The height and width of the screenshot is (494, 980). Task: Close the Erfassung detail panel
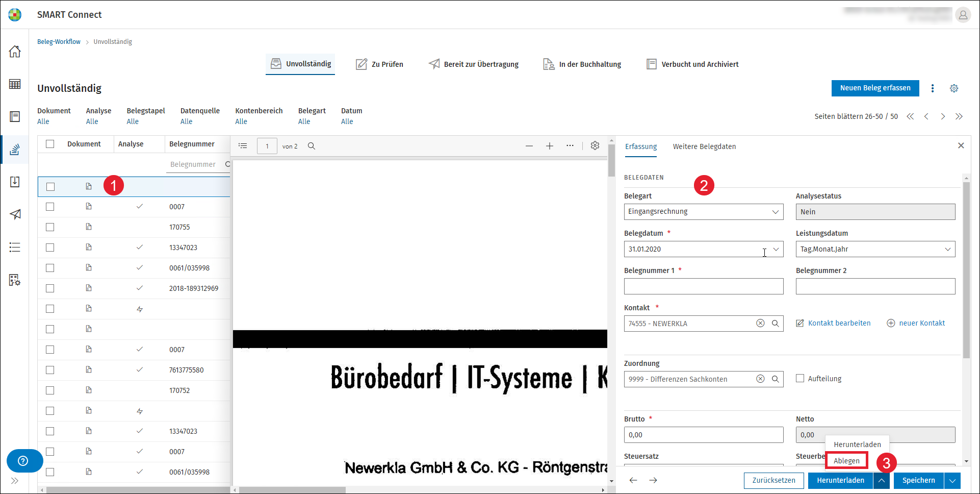(x=961, y=145)
